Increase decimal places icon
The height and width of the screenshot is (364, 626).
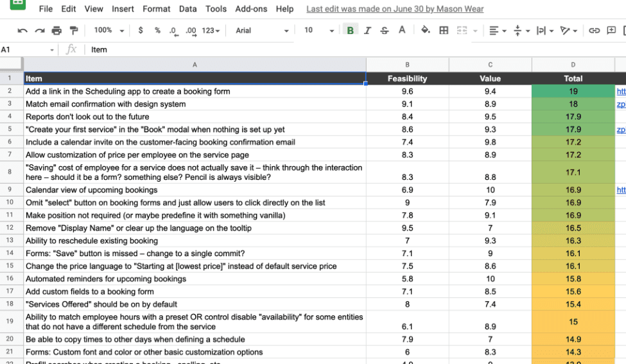pos(191,31)
